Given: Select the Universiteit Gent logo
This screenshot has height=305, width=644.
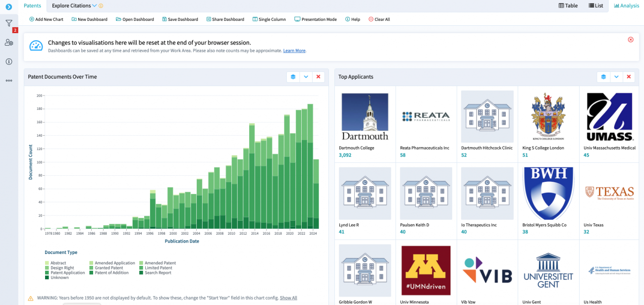Looking at the screenshot, I should click(548, 270).
